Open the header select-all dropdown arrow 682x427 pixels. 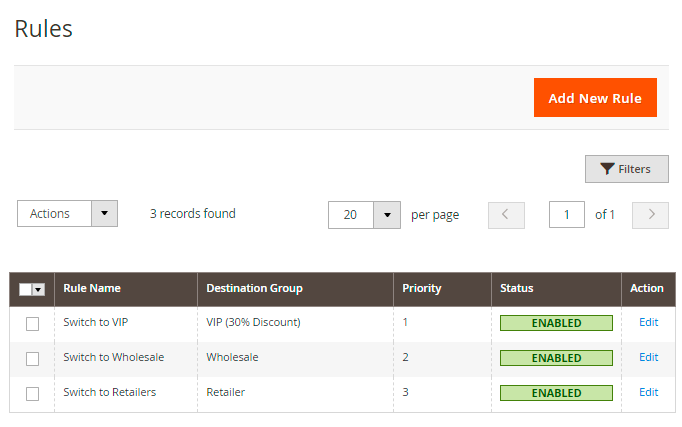[x=39, y=289]
